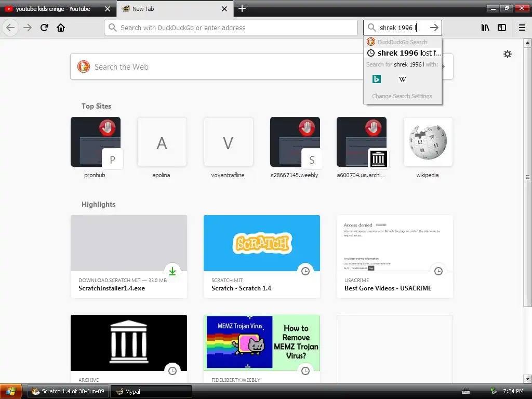Click the 7:34 PM system clock
Image resolution: width=532 pixels, height=399 pixels.
pos(513,391)
